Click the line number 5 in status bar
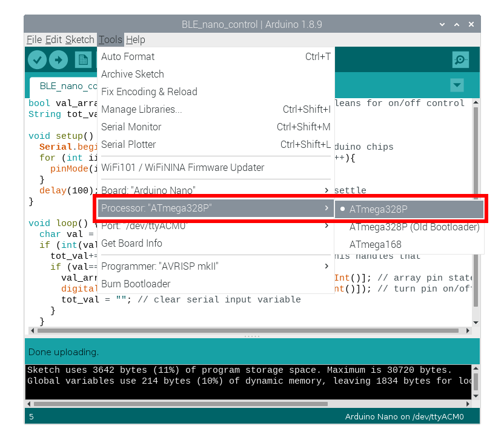 click(x=31, y=417)
